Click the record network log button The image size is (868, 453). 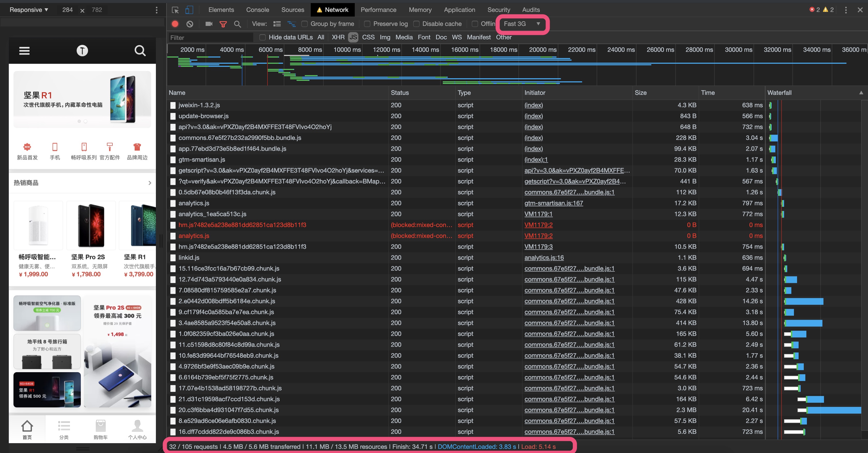coord(175,24)
